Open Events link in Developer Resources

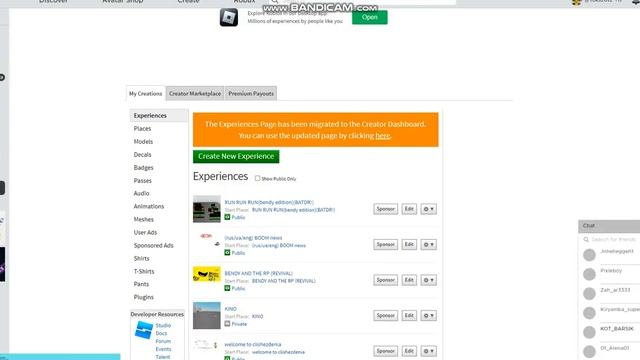[x=163, y=349]
